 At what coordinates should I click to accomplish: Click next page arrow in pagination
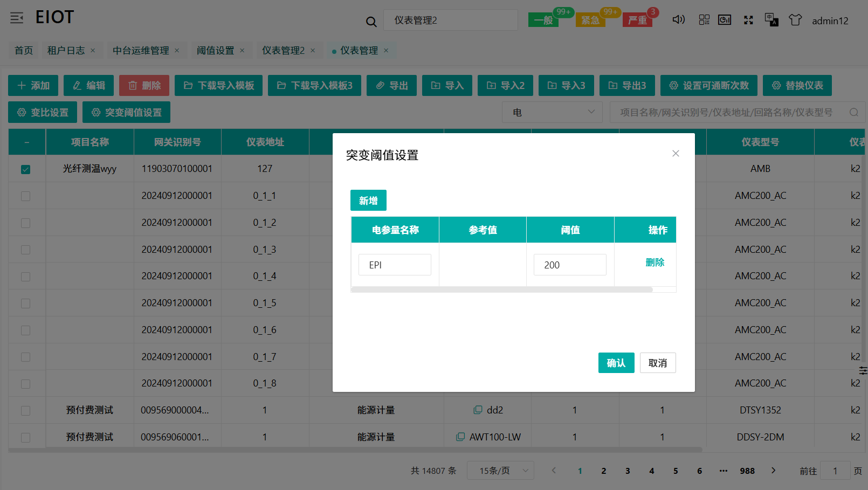[x=773, y=471]
